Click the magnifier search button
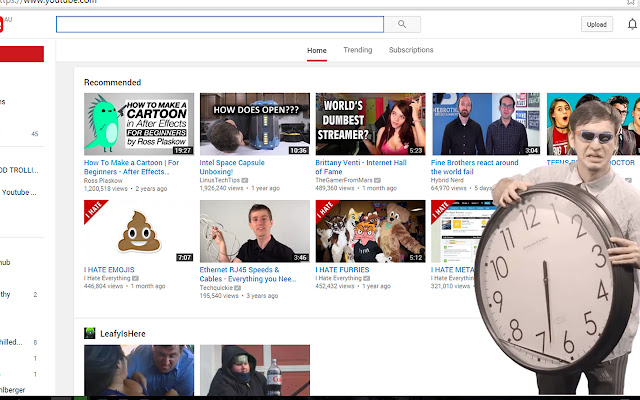Screen dimensions: 640x400 pos(402,24)
